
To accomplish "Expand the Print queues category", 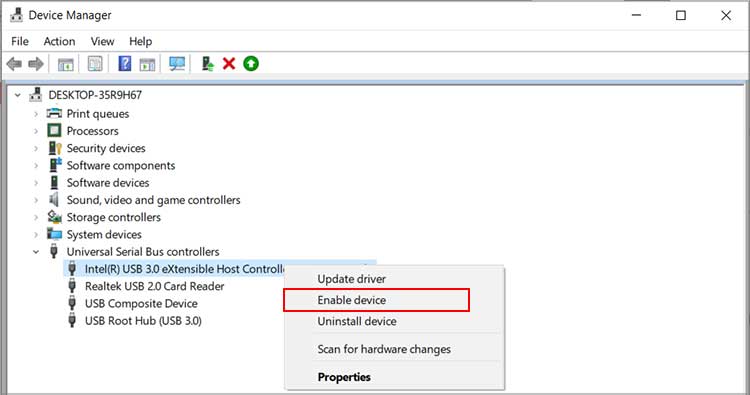I will pyautogui.click(x=36, y=114).
